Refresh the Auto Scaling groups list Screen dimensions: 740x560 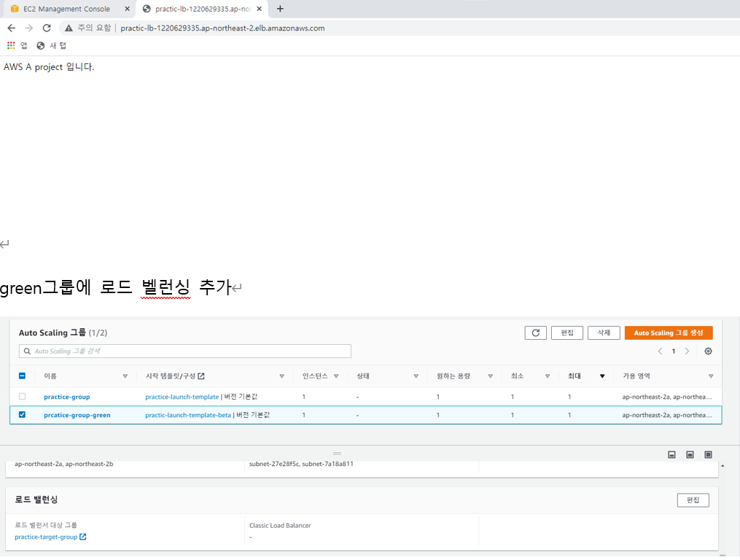(x=536, y=333)
